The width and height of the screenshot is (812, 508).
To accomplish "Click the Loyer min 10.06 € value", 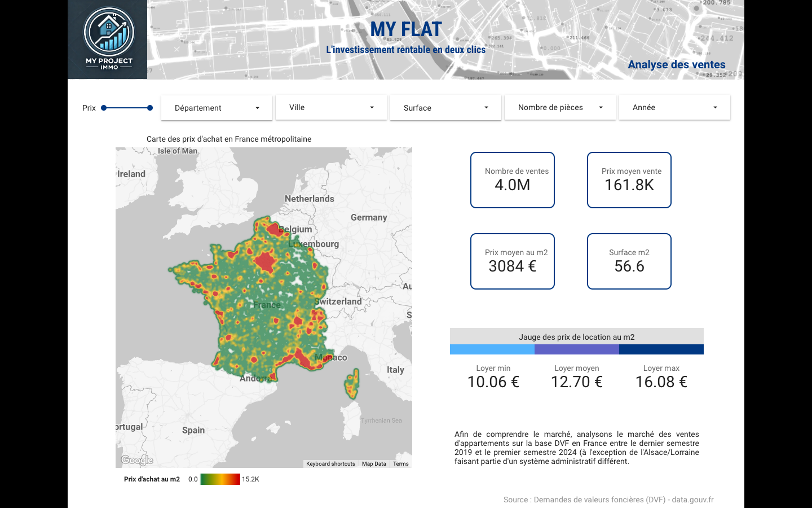I will (x=493, y=382).
